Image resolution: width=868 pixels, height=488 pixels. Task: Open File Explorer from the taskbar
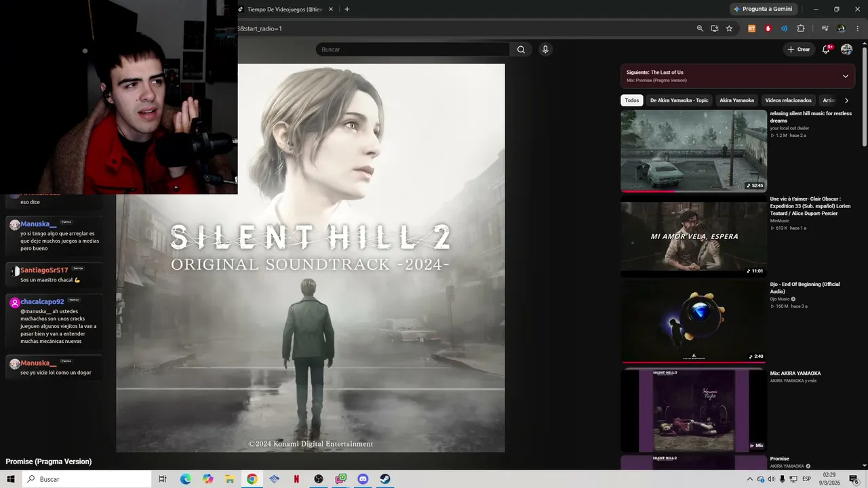coord(230,479)
